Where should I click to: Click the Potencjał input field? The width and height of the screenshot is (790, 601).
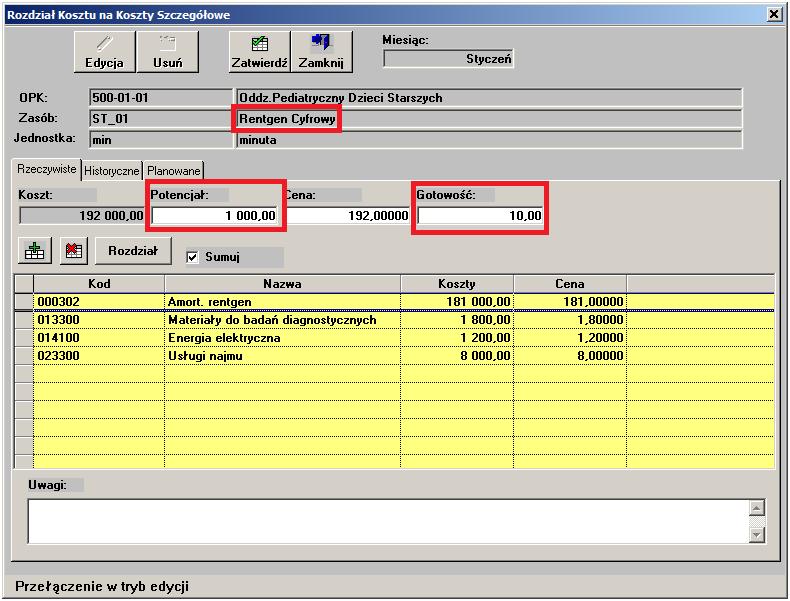coord(215,216)
